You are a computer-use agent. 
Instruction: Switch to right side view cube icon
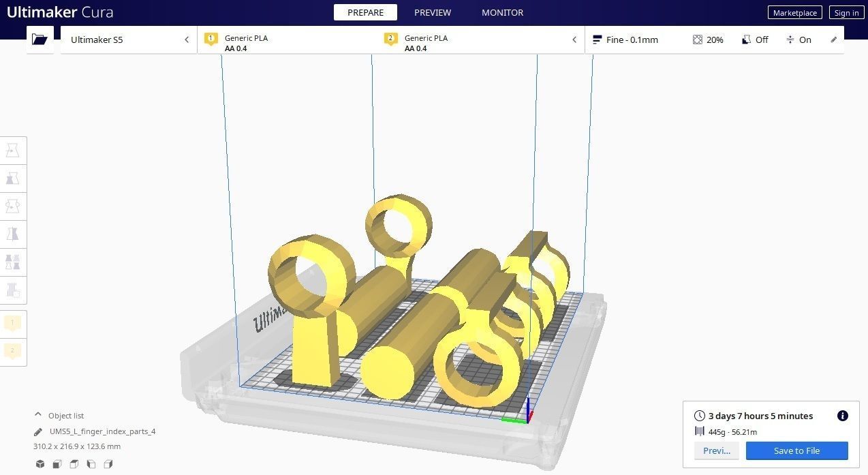pos(108,464)
